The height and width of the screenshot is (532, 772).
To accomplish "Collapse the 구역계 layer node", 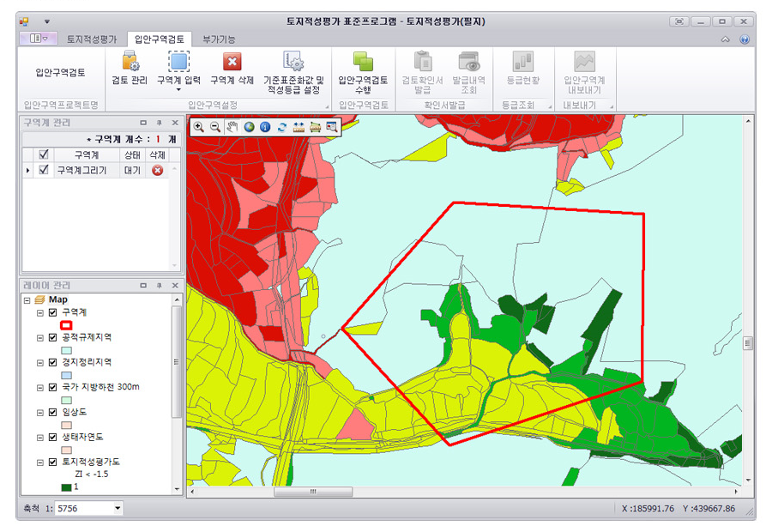I will (x=40, y=313).
